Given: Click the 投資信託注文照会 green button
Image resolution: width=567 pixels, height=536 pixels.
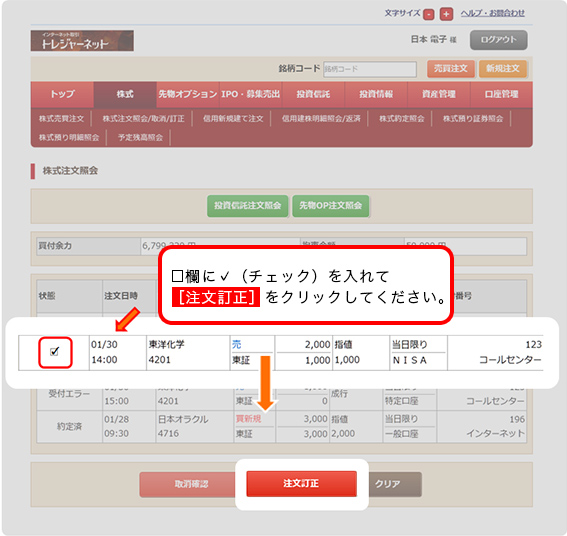Looking at the screenshot, I should [247, 206].
